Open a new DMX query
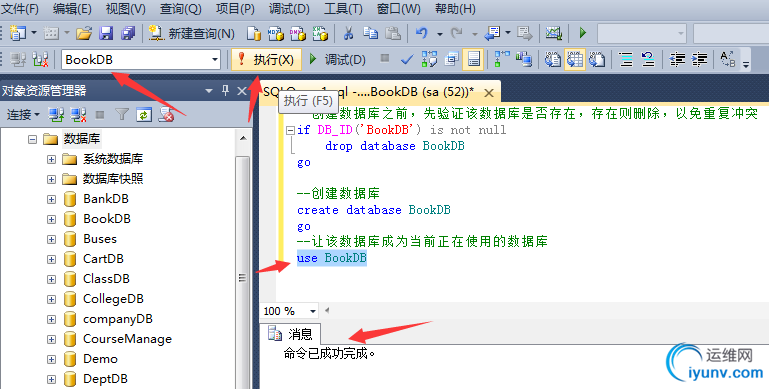769x389 pixels. (x=298, y=33)
